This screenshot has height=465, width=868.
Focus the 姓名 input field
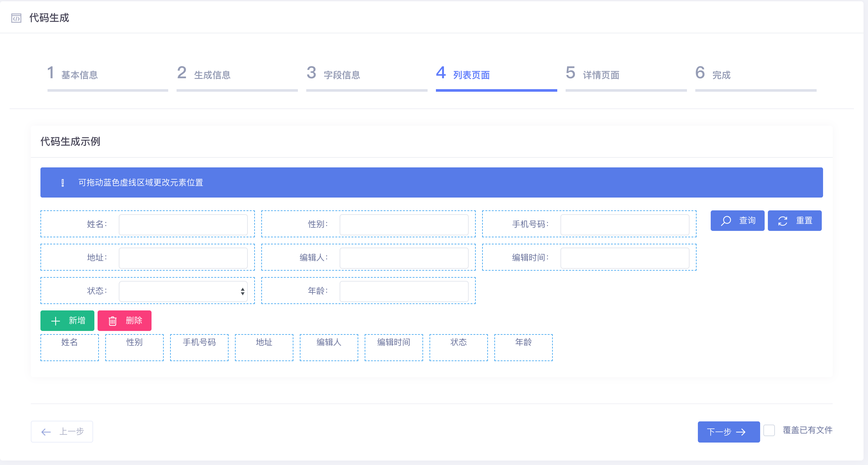point(183,224)
